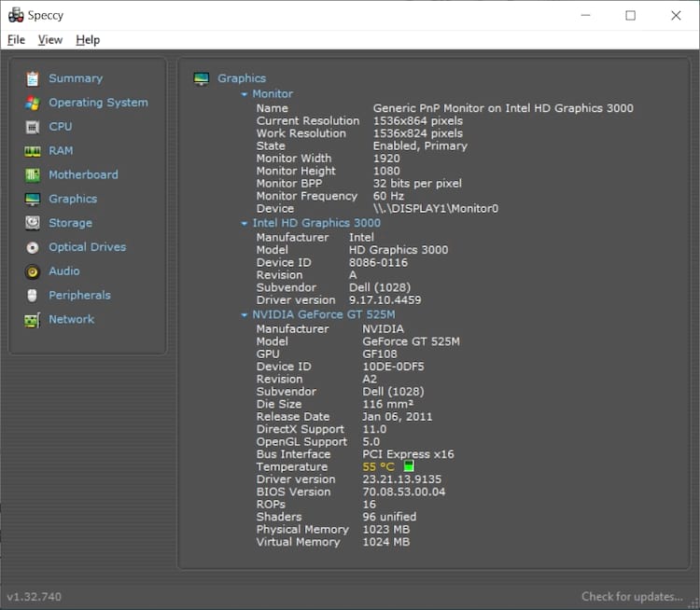
Task: Click the Operating System Windows flag icon
Action: [x=32, y=103]
